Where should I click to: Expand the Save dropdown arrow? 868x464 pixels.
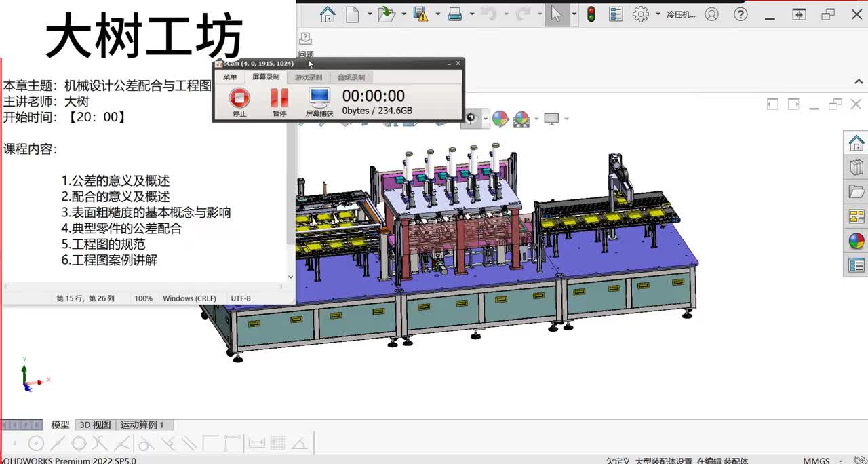(x=437, y=14)
